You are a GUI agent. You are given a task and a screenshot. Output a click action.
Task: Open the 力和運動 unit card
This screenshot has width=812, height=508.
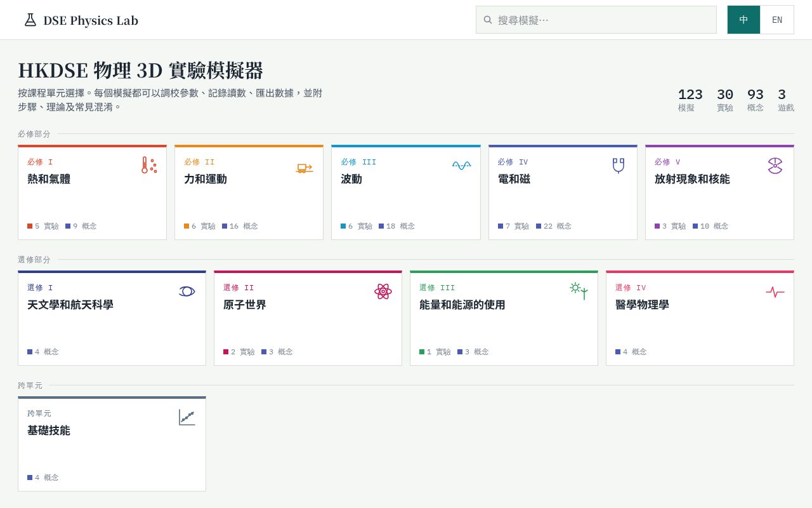[249, 192]
